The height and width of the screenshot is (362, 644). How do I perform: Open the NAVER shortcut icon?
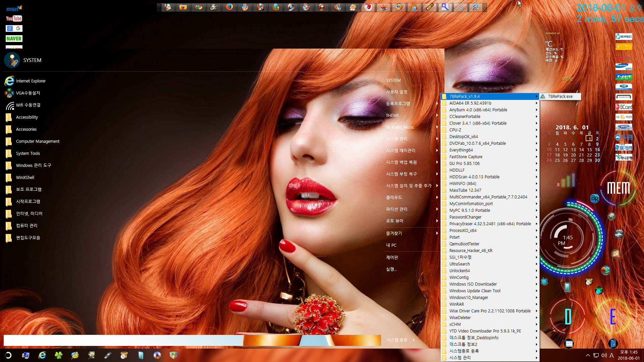(14, 39)
